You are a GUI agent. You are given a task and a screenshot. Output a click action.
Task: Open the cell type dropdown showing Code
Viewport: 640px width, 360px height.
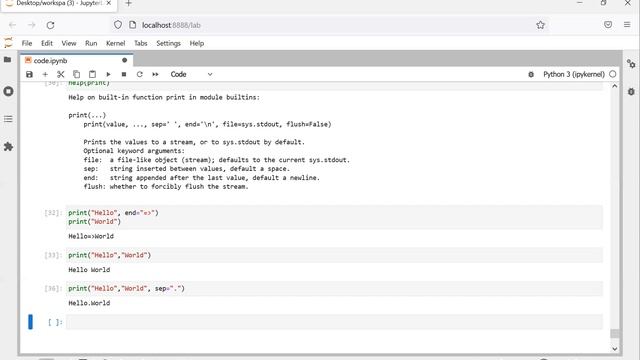coord(191,74)
